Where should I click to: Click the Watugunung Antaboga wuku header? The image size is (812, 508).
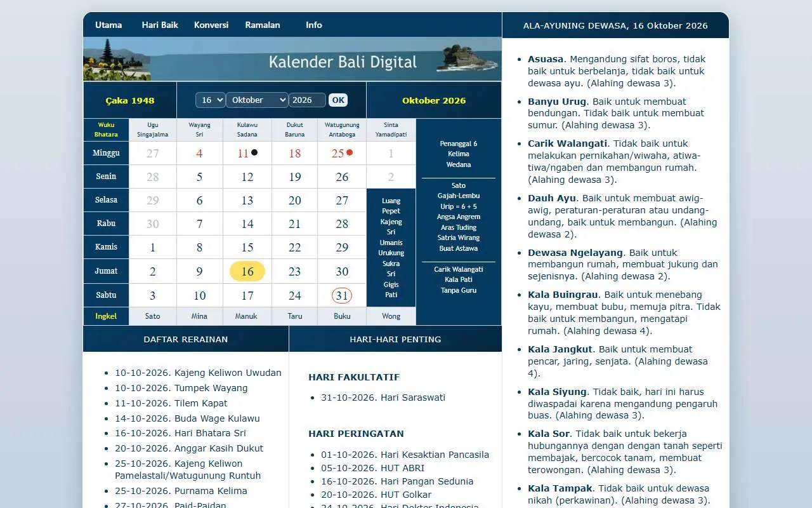click(342, 130)
